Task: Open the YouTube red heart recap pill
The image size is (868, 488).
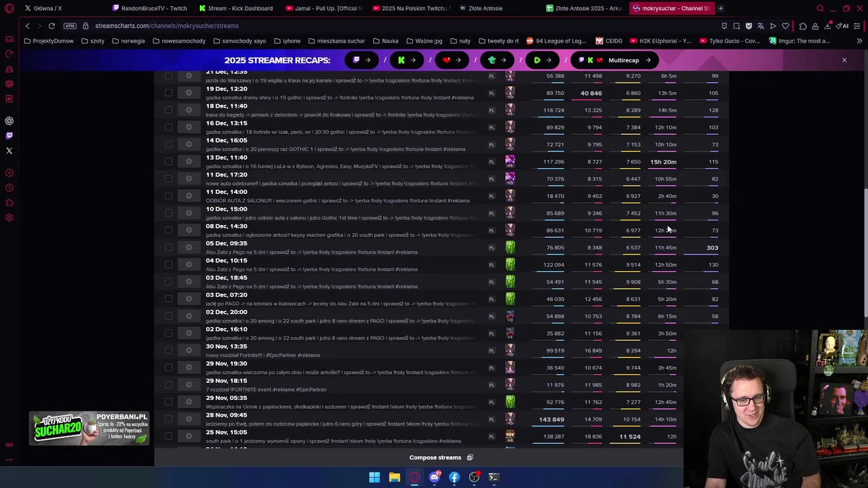Action: (x=452, y=60)
